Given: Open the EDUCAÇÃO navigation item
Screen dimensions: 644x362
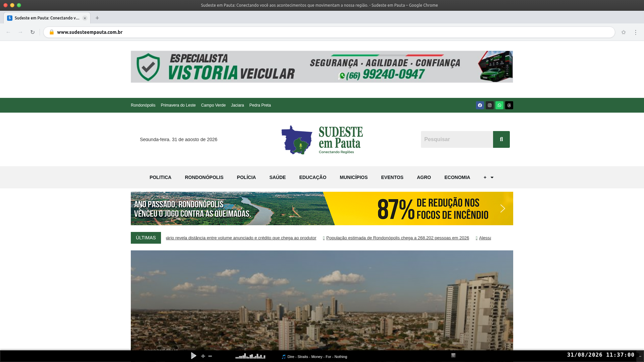Looking at the screenshot, I should (313, 177).
